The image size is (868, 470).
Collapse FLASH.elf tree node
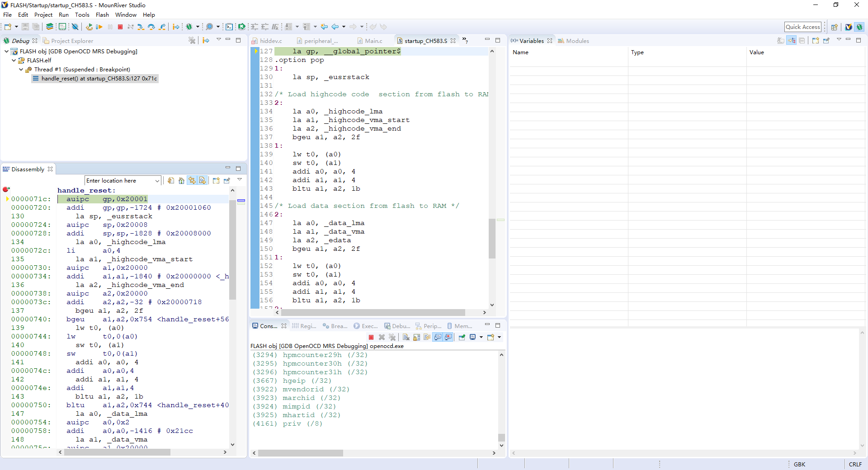click(x=14, y=60)
